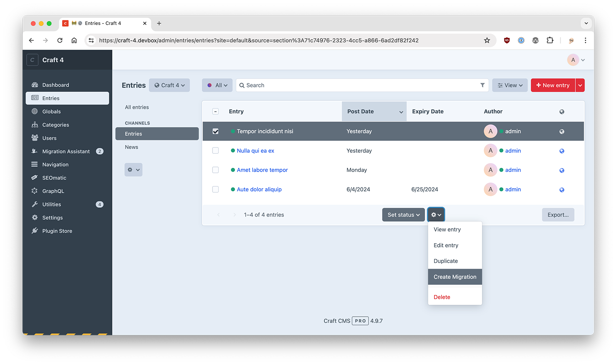
Task: Click the Export button
Action: pos(558,215)
